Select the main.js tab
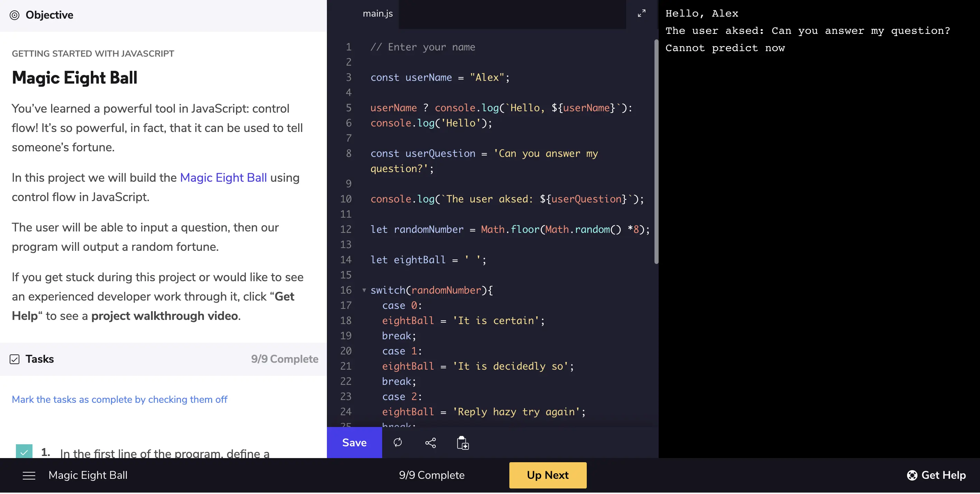980x494 pixels. coord(377,14)
